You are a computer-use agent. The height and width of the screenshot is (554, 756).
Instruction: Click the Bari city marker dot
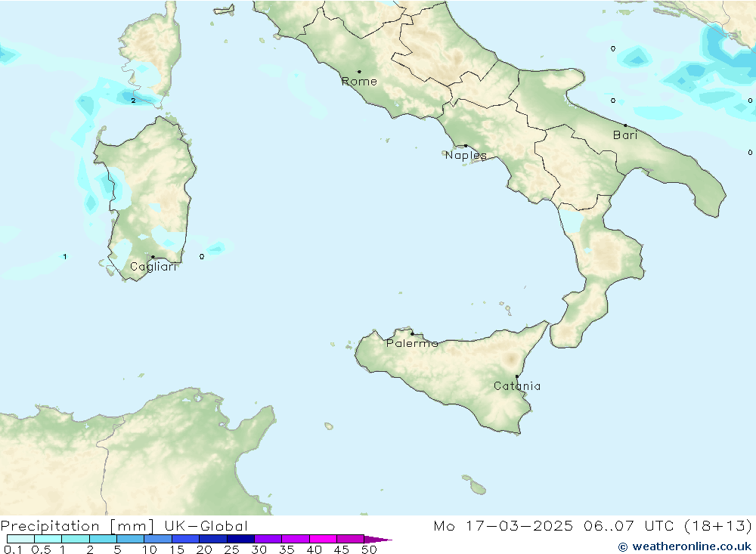[625, 125]
